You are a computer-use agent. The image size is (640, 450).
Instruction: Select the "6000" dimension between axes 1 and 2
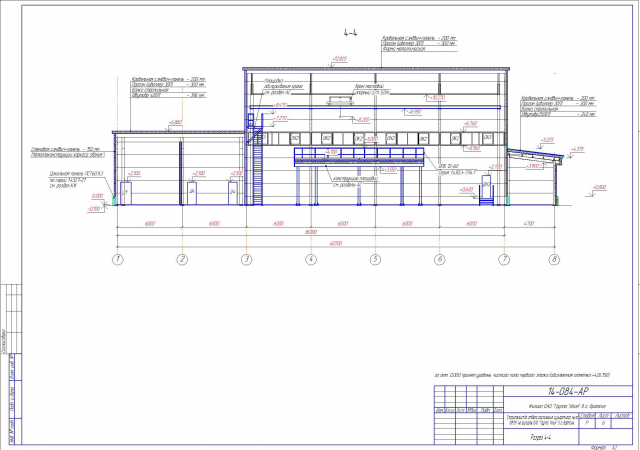[150, 223]
